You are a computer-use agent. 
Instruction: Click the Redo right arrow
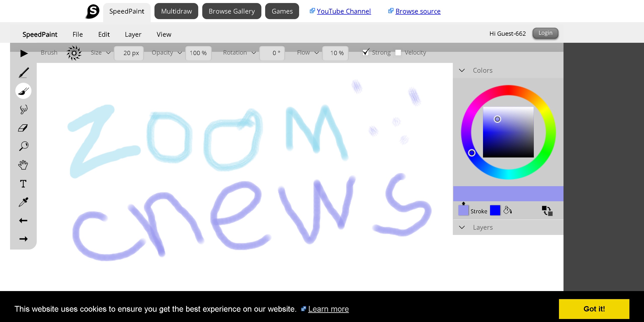click(23, 239)
